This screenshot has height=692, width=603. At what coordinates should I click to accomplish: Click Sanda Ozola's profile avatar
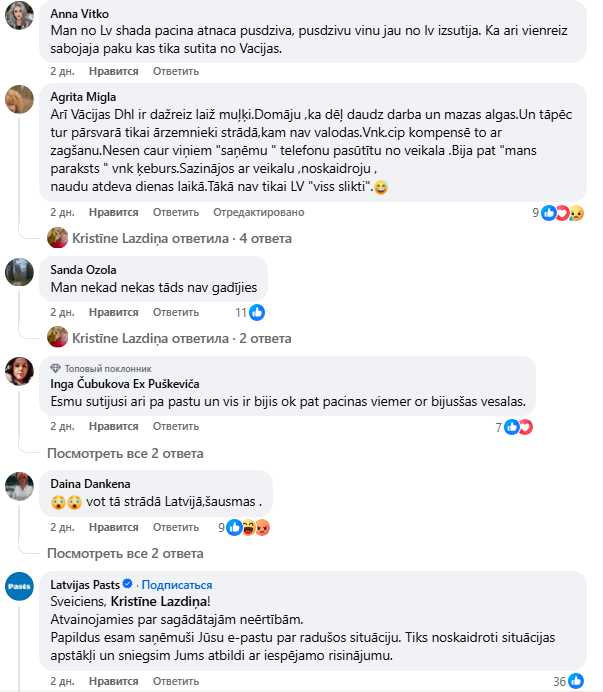pos(20,272)
